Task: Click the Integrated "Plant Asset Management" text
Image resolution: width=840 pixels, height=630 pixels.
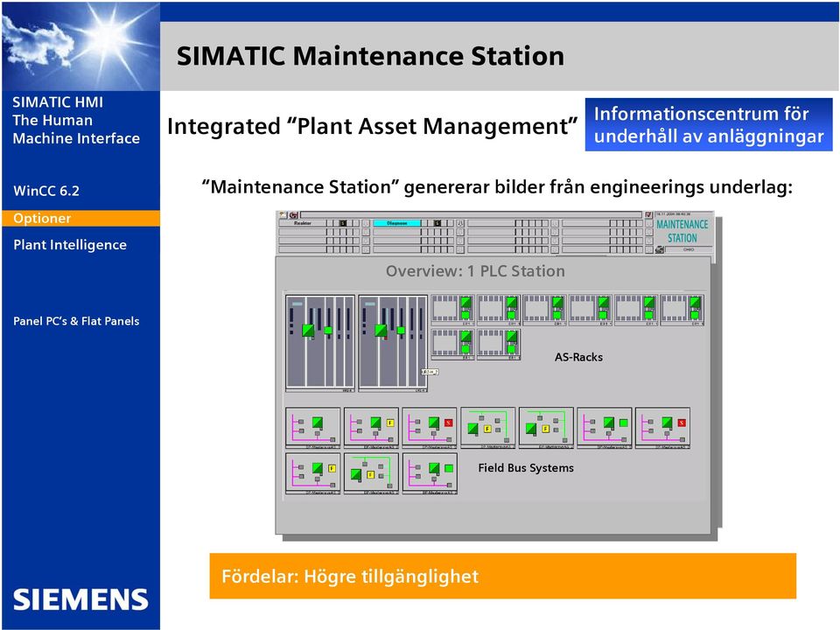Action: click(373, 126)
